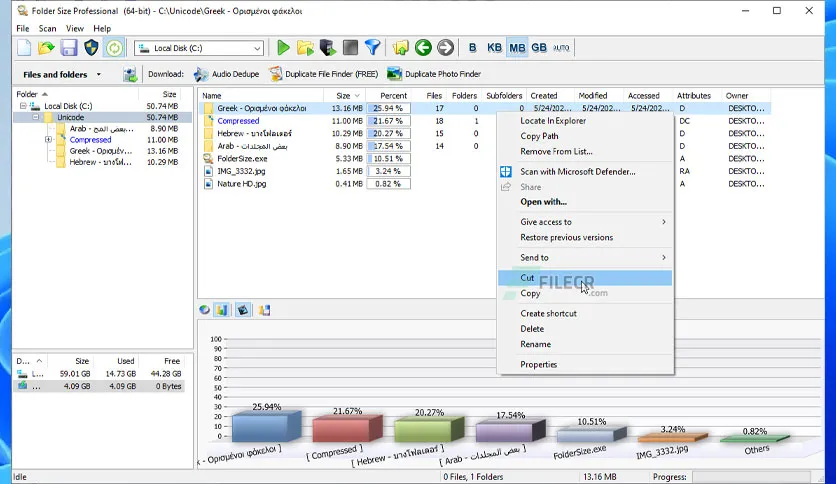Click the Audio Dedupe download icon
The image size is (836, 484).
(x=201, y=74)
